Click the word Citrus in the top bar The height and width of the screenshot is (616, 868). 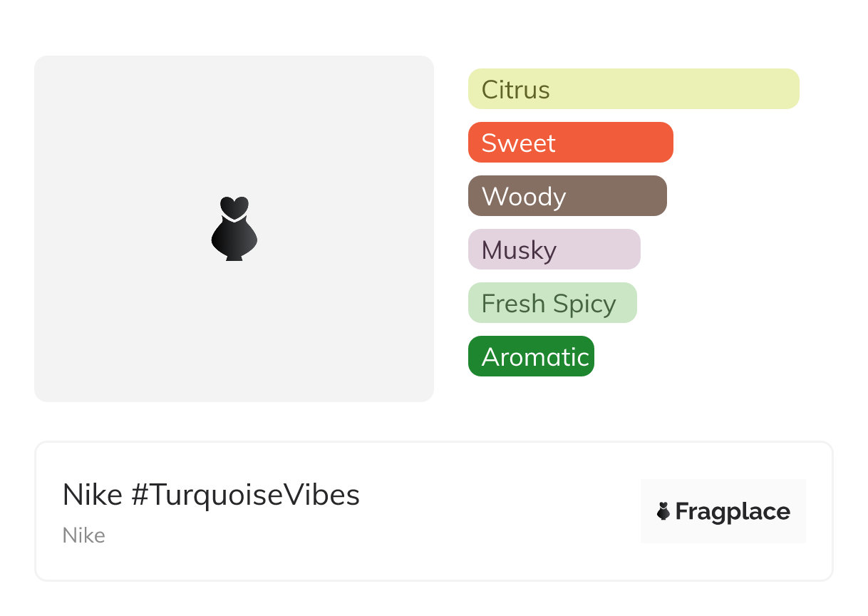[515, 90]
